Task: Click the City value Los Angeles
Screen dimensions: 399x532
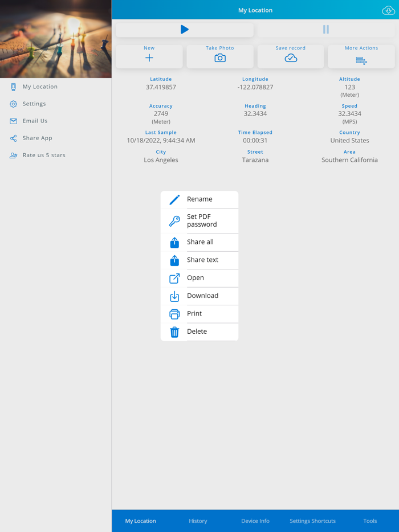Action: 161,160
